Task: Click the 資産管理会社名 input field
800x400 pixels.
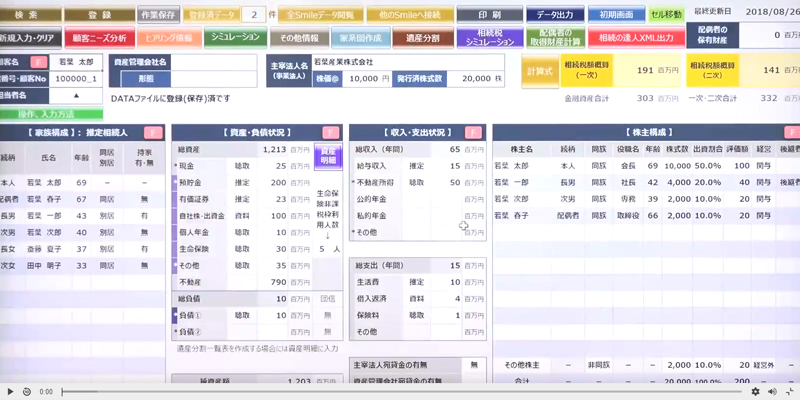Action: coord(214,62)
